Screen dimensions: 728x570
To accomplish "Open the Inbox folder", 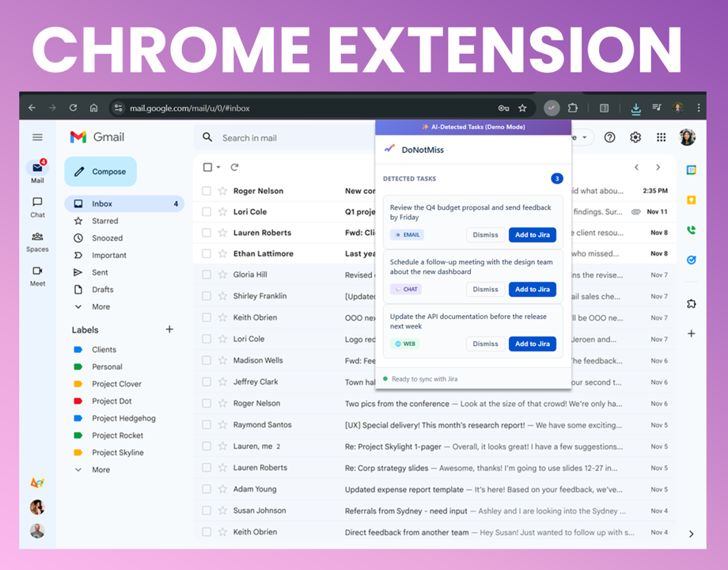I will click(124, 203).
